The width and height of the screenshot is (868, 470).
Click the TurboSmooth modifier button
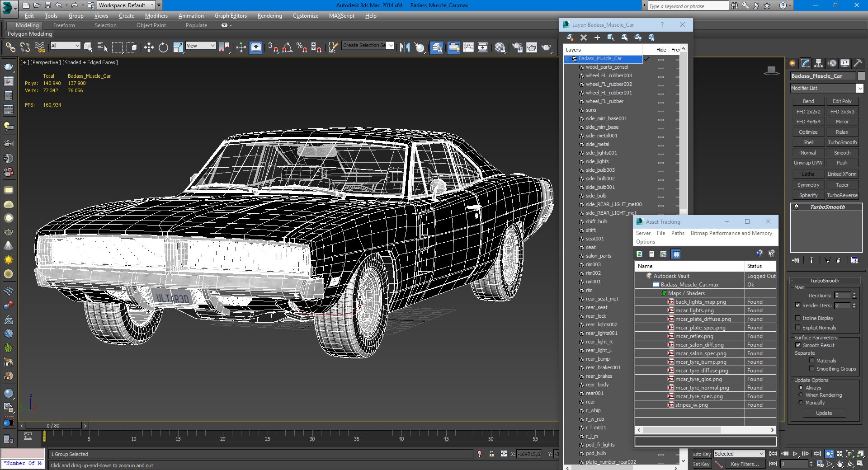point(842,142)
